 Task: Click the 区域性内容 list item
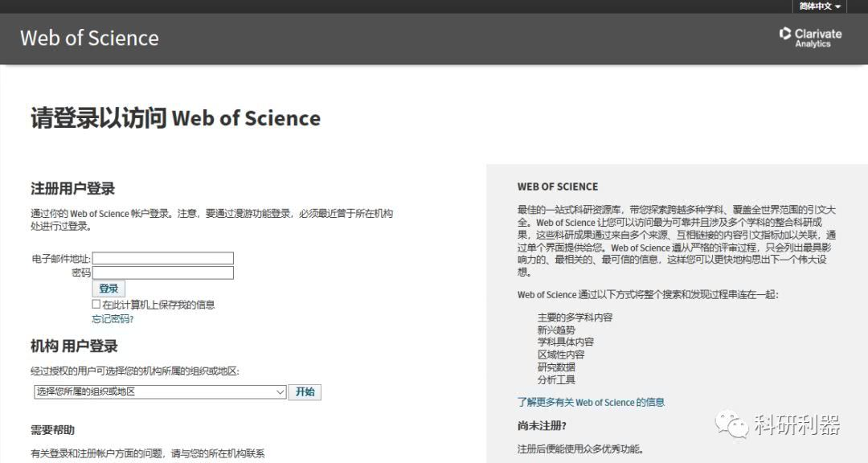(561, 354)
